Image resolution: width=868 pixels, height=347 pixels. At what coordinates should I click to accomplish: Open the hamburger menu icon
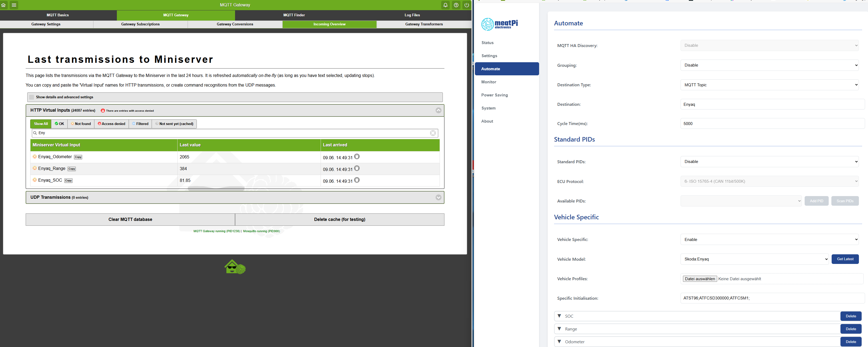point(14,5)
